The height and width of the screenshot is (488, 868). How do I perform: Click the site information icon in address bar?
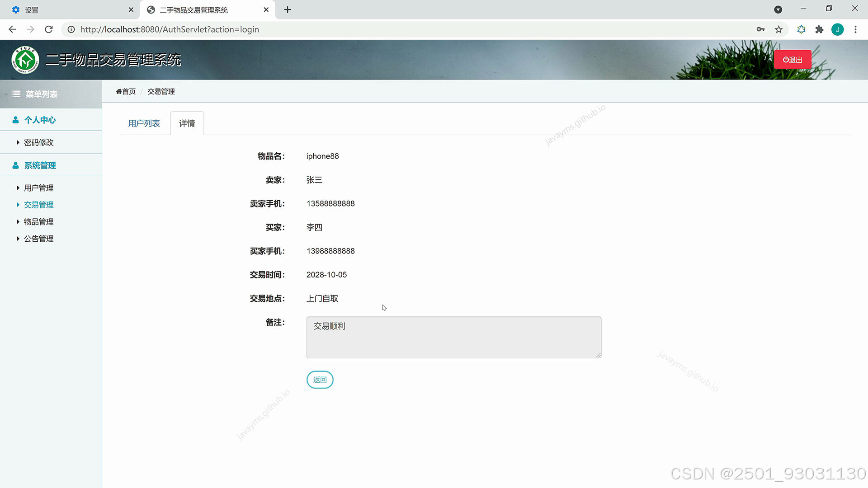tap(71, 29)
